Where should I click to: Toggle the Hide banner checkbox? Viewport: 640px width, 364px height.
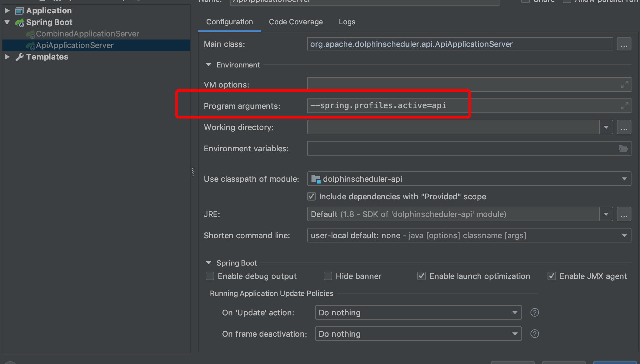click(328, 276)
